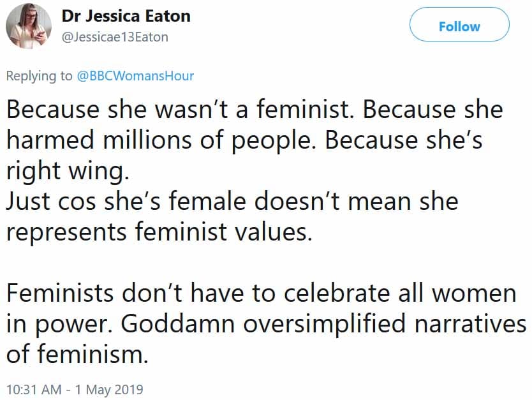Screen dimensions: 532x400
Task: Click the words 'Because she's' ending line two
Action: pyautogui.click(x=404, y=140)
